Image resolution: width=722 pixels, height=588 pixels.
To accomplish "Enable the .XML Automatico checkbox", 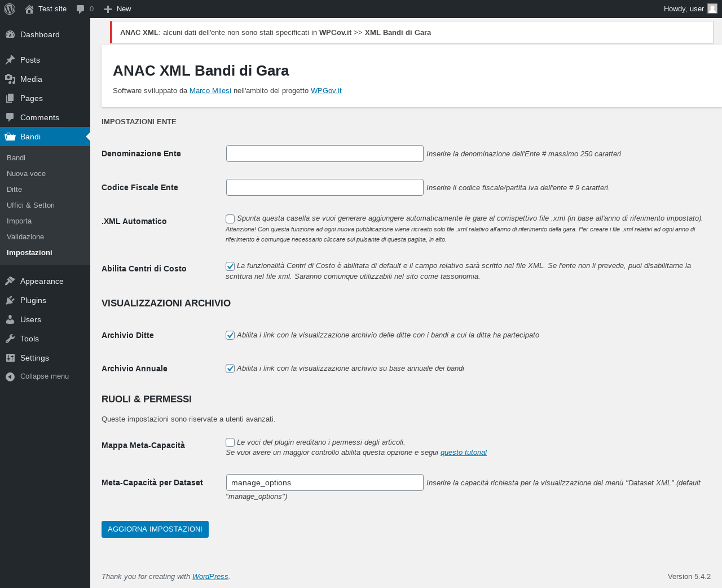I will click(230, 219).
